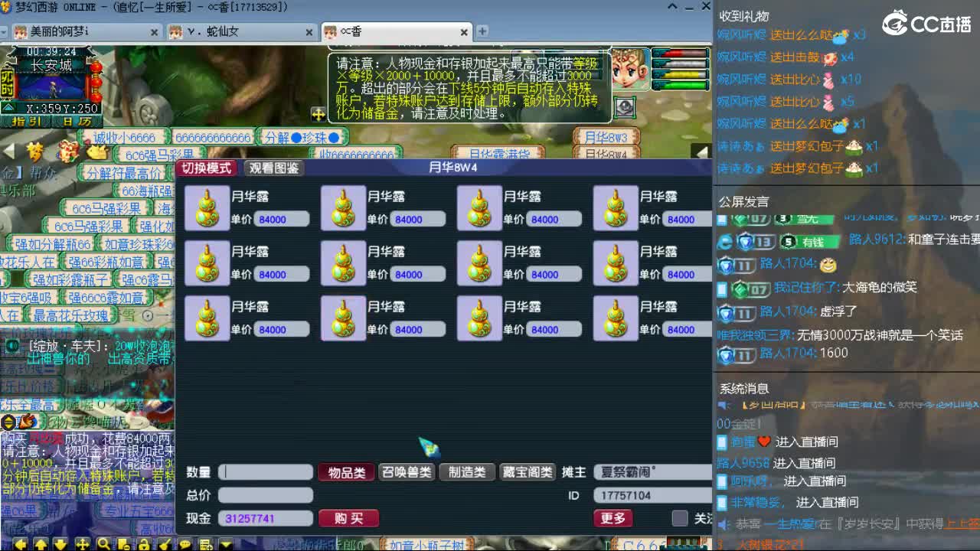980x551 pixels.
Task: Open the 日历 calendar button under minimap
Action: tap(77, 121)
